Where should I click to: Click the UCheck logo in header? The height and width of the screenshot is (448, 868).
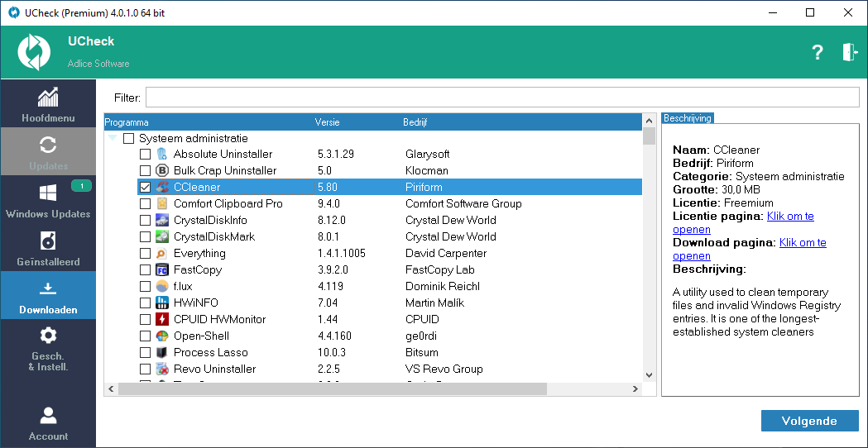point(34,52)
